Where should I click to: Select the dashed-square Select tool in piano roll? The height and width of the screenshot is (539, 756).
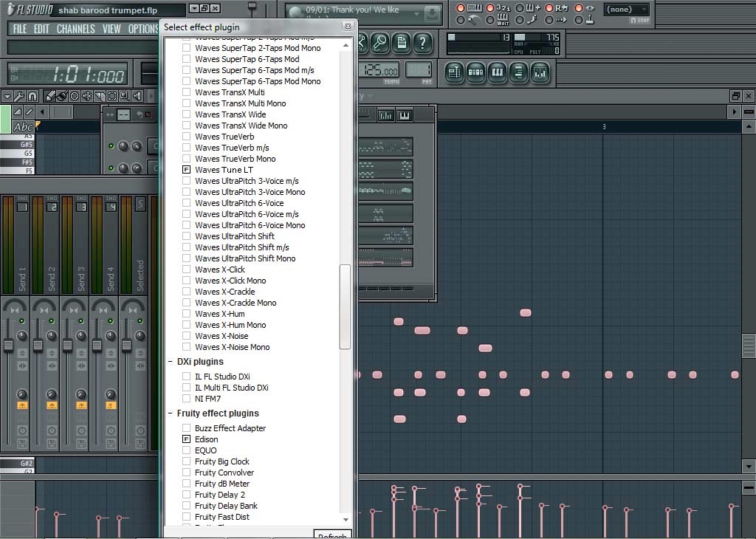click(x=112, y=96)
